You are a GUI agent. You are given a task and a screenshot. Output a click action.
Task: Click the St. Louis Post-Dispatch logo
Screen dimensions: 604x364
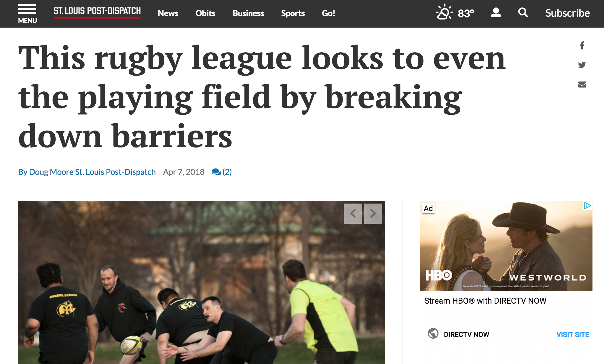[97, 12]
